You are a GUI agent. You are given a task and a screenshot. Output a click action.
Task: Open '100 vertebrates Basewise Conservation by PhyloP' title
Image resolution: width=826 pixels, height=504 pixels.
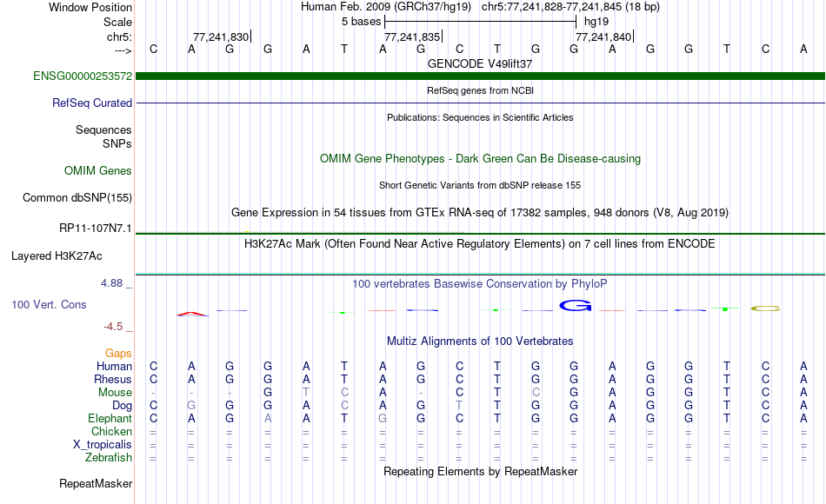(x=480, y=284)
